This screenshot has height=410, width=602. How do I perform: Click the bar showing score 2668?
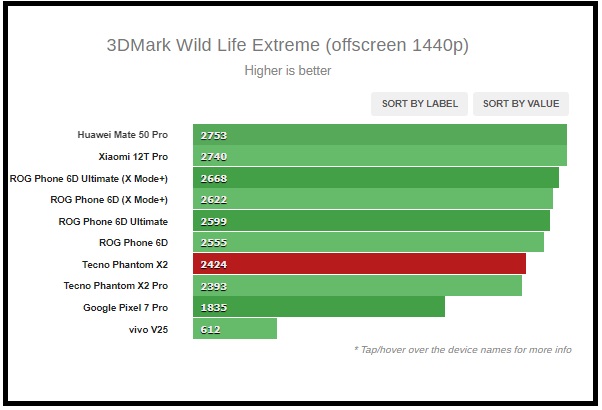pos(374,178)
